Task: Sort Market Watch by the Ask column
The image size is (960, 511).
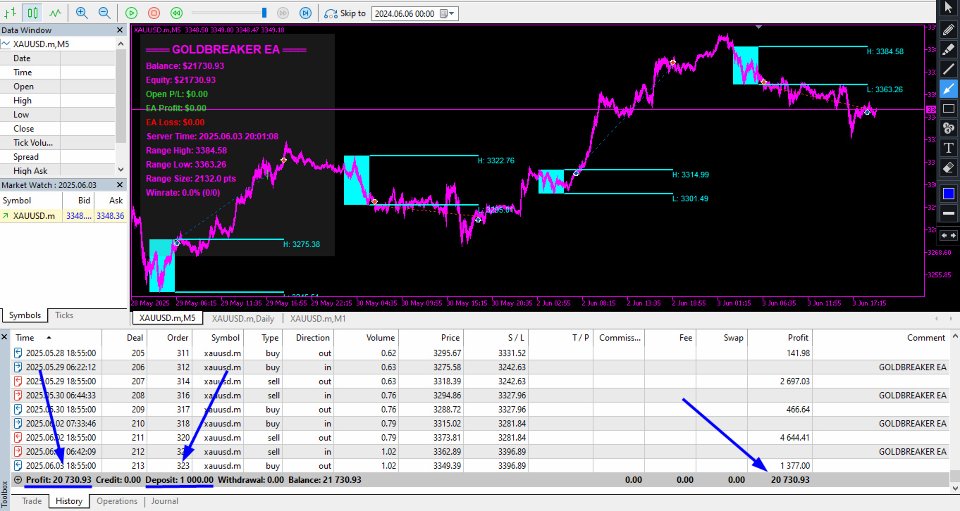Action: 110,200
